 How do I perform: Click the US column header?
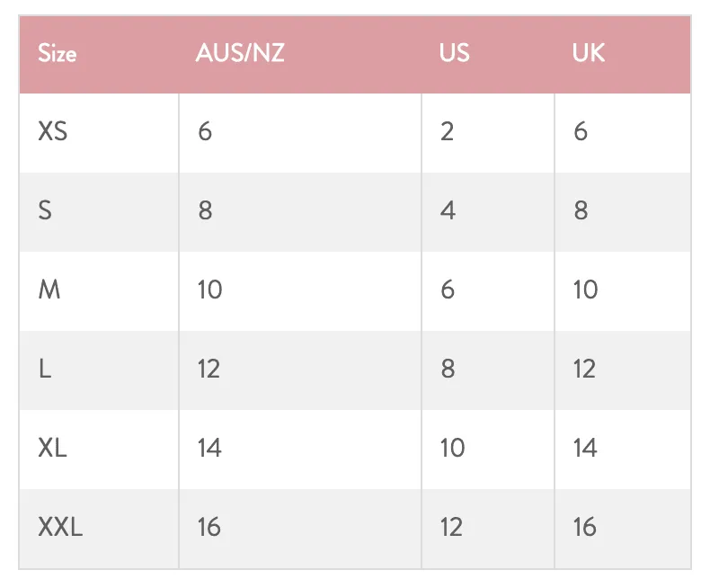tap(454, 53)
